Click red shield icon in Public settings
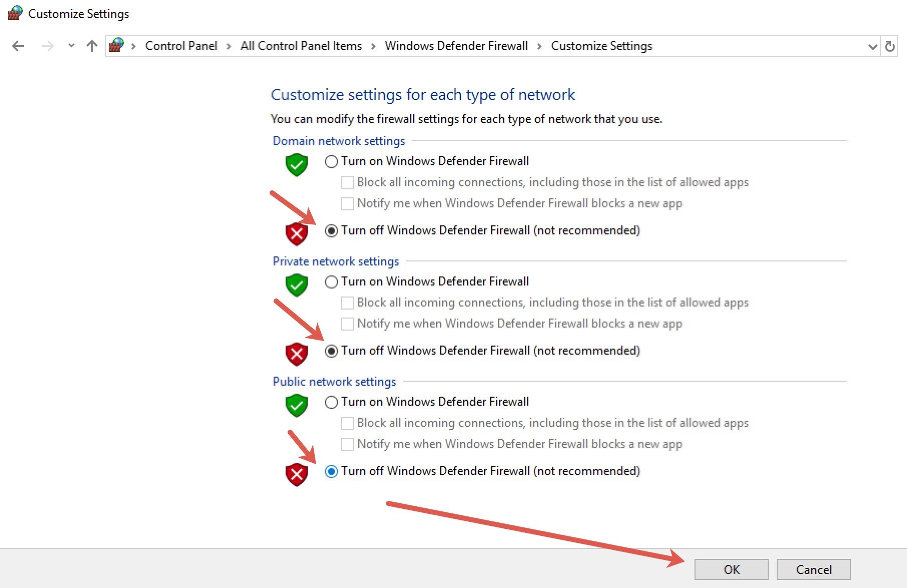The height and width of the screenshot is (588, 907). pyautogui.click(x=296, y=474)
